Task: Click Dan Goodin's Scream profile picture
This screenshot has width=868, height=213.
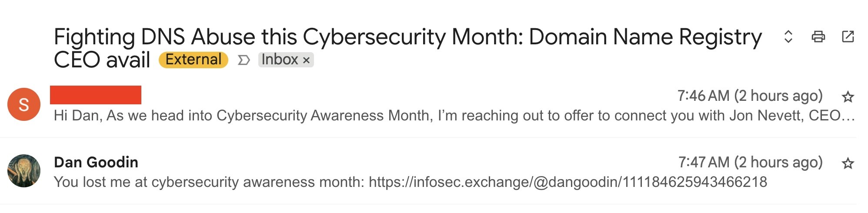Action: tap(24, 171)
